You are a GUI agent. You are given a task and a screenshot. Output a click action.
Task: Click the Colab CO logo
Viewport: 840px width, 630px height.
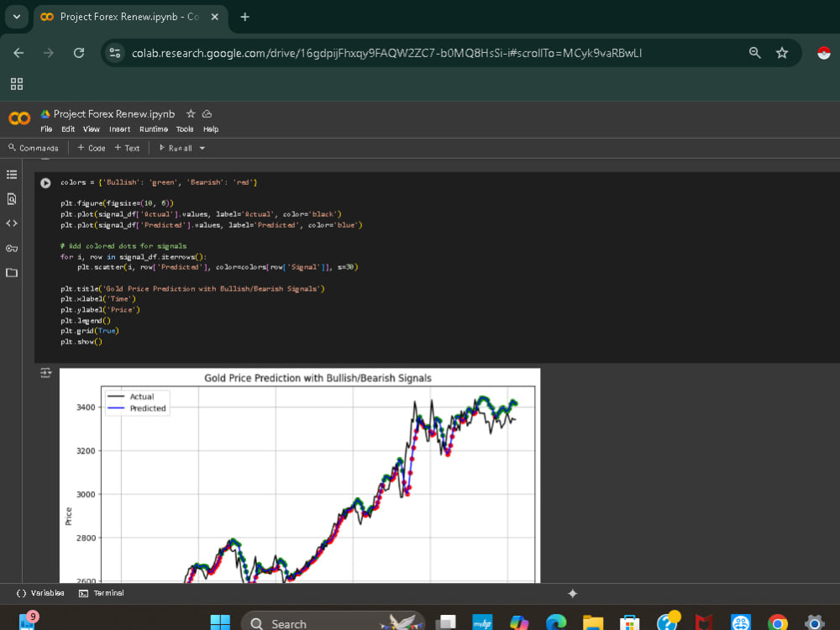pos(19,118)
